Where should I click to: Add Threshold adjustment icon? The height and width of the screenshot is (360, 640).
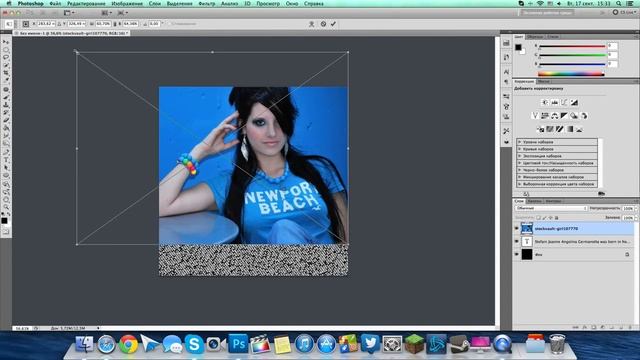pyautogui.click(x=560, y=129)
